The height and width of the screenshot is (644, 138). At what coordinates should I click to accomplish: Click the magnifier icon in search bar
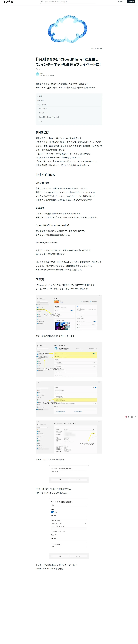click(x=42, y=2)
